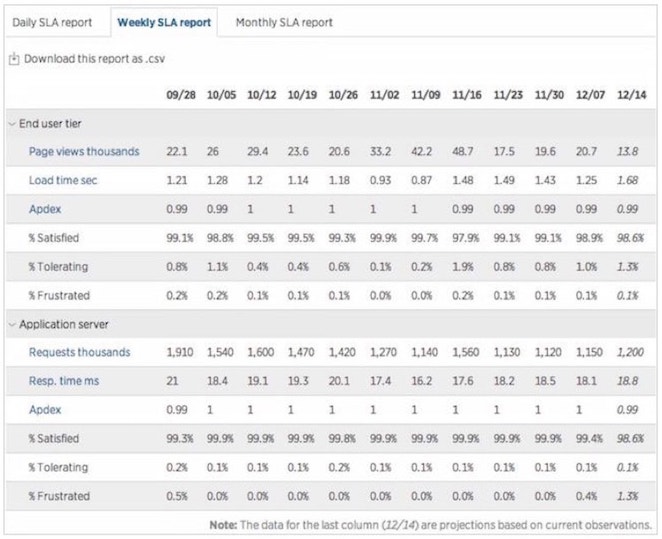The width and height of the screenshot is (662, 539).
Task: Select the Weekly SLA report tab
Action: coord(164,22)
